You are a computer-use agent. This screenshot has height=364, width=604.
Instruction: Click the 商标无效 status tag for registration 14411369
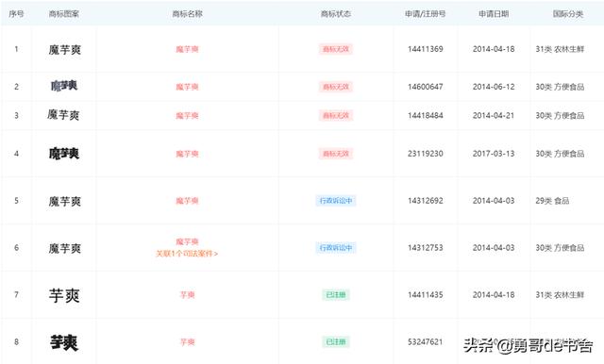(x=336, y=49)
